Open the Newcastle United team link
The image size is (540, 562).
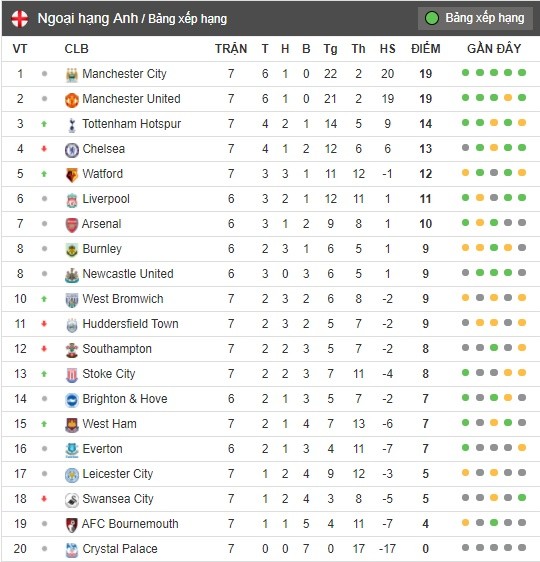tap(128, 274)
